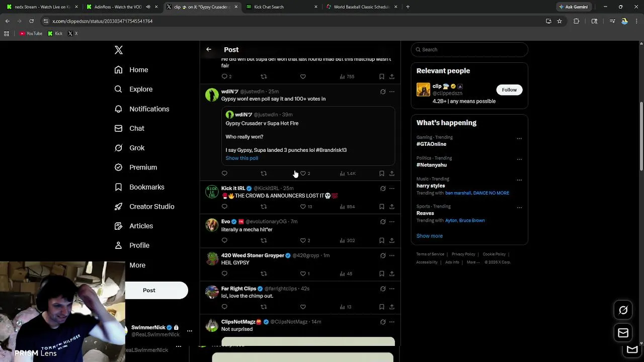This screenshot has width=644, height=362.
Task: Open options for harry styles trend
Action: pyautogui.click(x=519, y=180)
